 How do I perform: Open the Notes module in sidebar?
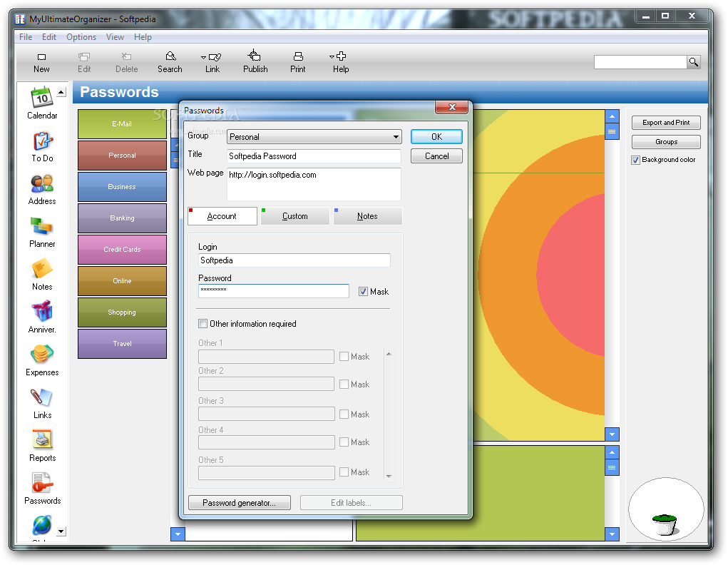click(42, 275)
